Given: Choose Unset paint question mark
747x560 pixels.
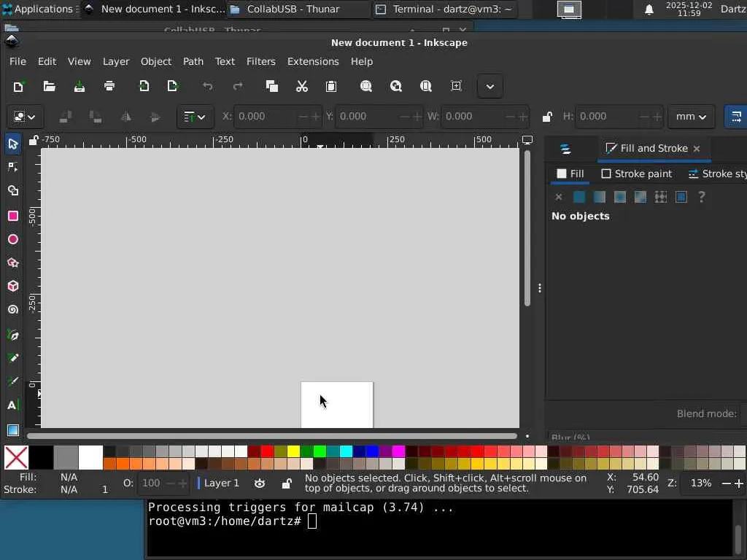Looking at the screenshot, I should (701, 197).
